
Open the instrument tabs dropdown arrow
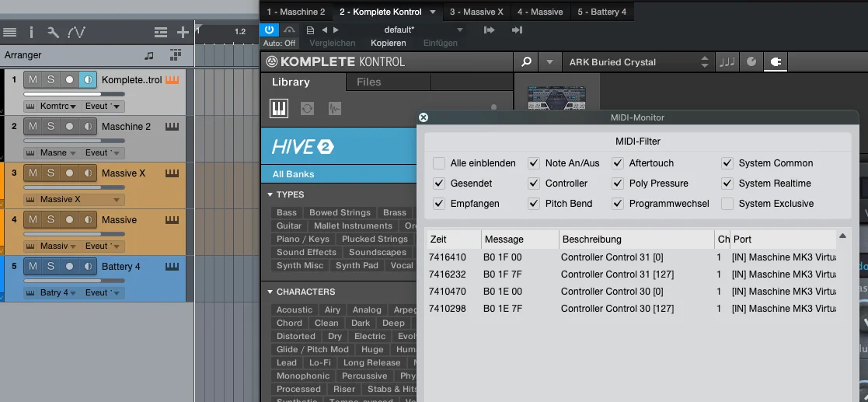pos(433,12)
